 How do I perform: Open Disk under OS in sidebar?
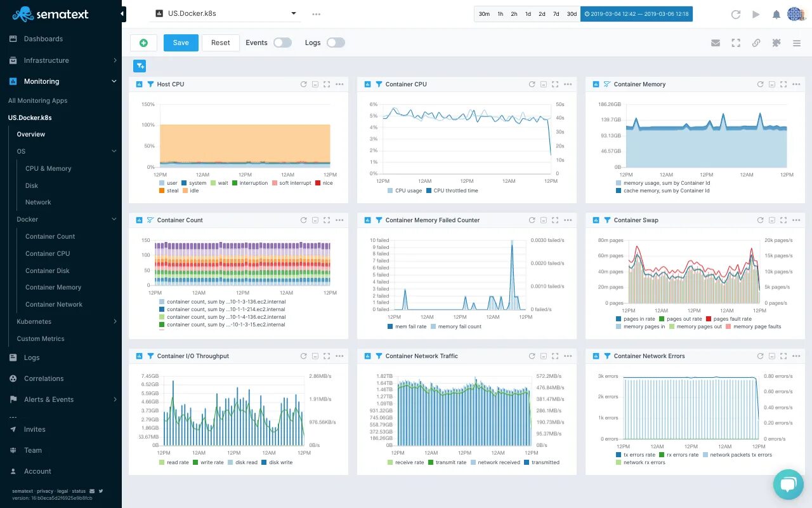tap(32, 185)
